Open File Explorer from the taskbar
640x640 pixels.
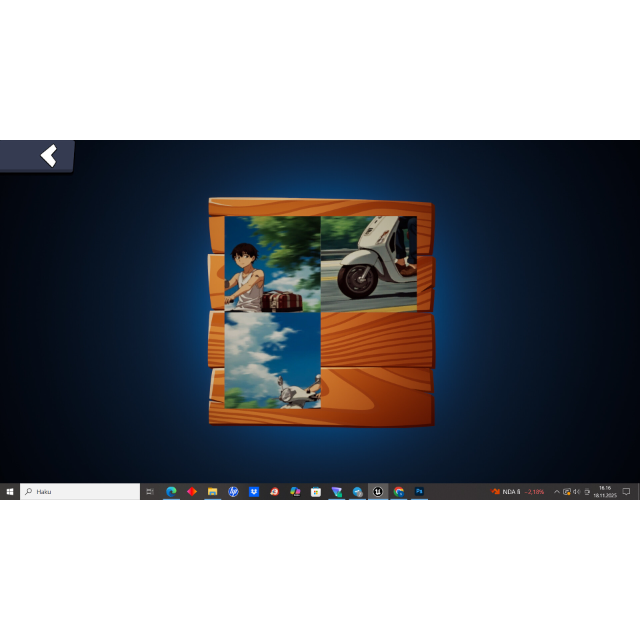pos(212,492)
